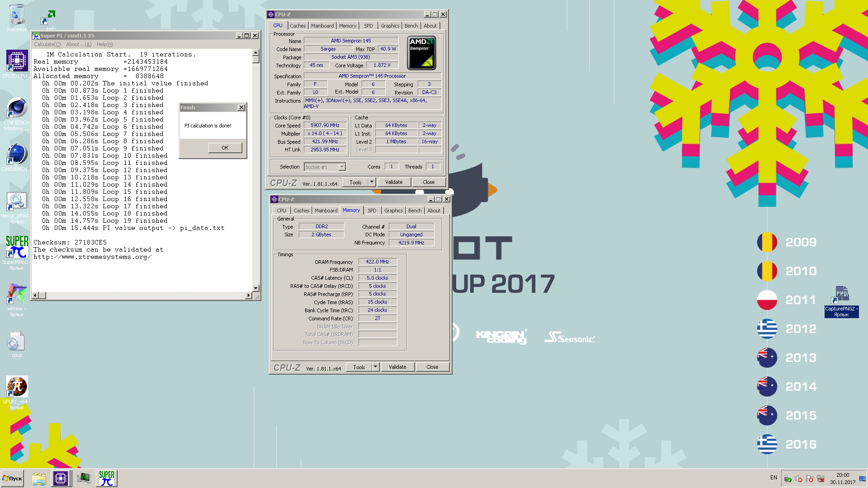The image size is (868, 488).
Task: Select Mainboard tab in lower CPU-Z window
Action: [326, 211]
